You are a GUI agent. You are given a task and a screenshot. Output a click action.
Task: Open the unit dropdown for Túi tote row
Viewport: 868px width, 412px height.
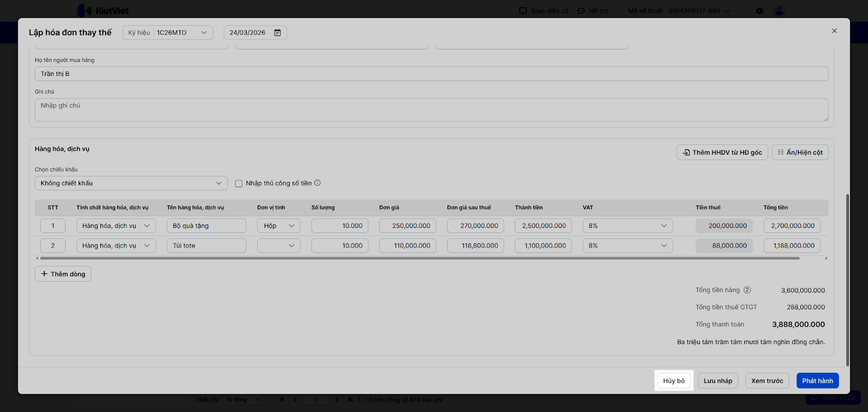291,246
